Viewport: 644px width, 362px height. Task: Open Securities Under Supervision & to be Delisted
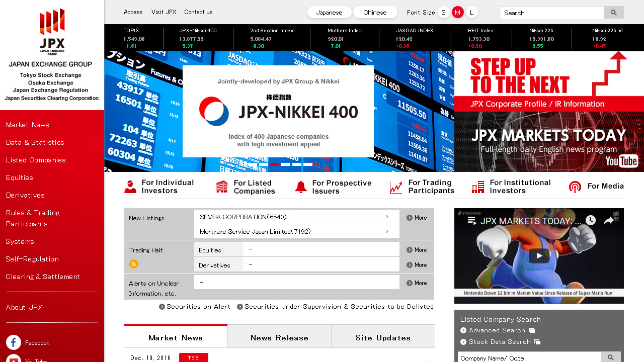pos(335,307)
